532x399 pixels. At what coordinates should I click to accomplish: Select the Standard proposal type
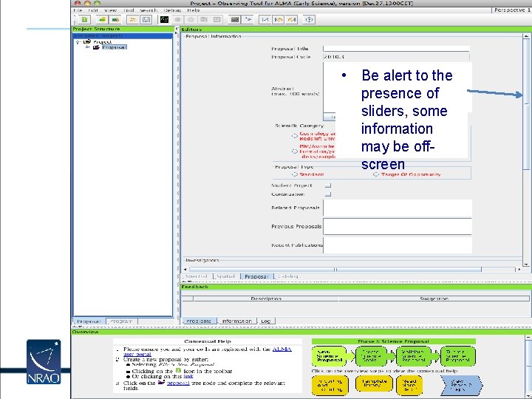(x=295, y=174)
